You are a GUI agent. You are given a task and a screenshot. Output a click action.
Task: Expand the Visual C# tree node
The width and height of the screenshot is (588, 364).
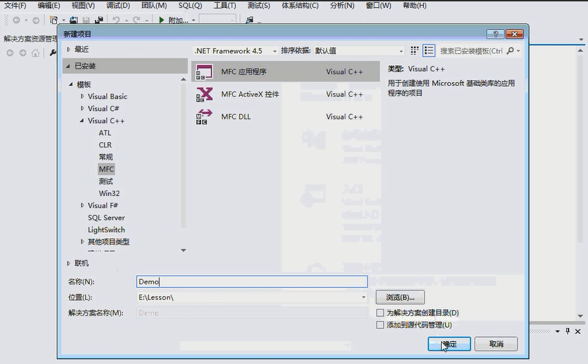click(82, 108)
